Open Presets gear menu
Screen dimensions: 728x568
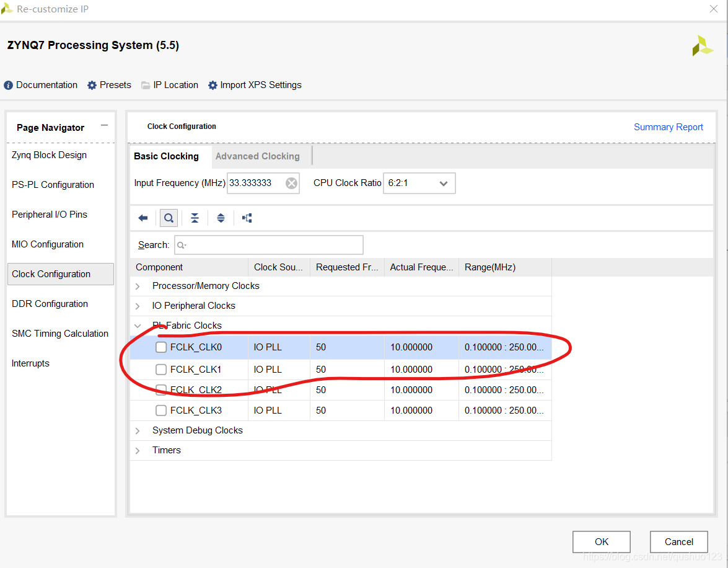coord(92,85)
